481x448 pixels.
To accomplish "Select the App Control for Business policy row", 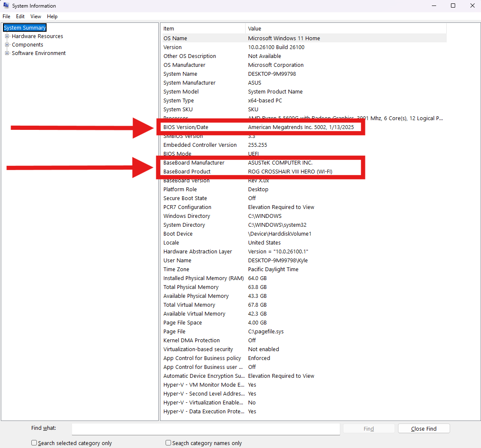I will point(304,358).
